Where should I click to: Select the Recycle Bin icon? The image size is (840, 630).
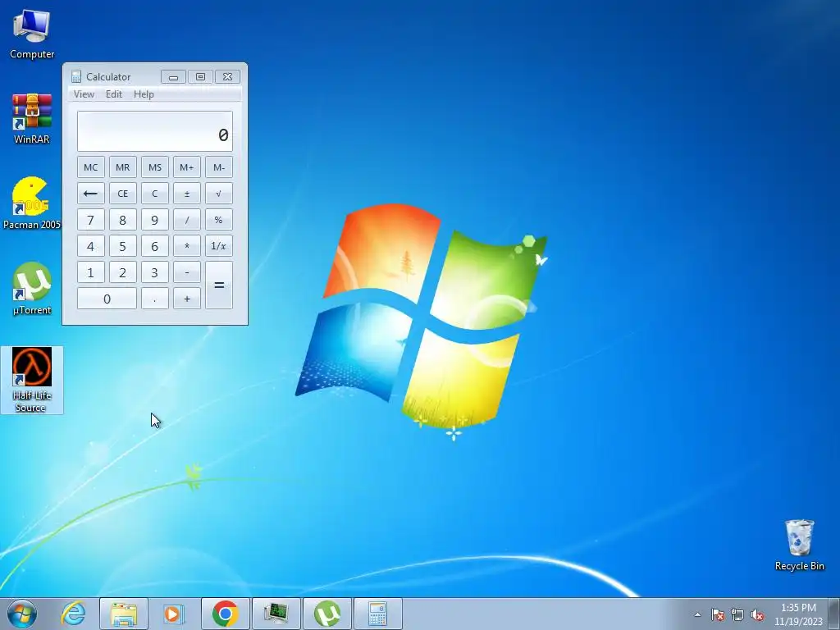coord(799,545)
